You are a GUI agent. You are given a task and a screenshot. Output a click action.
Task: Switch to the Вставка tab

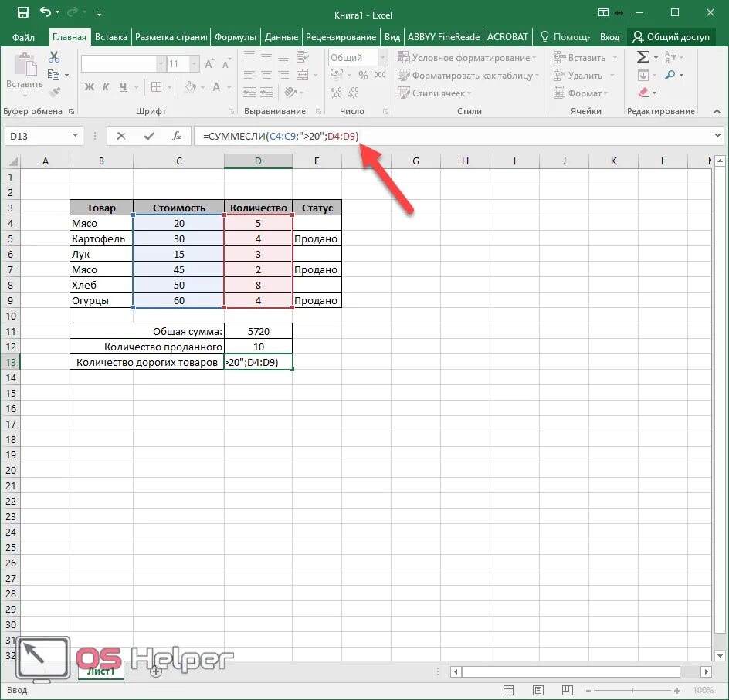(111, 37)
